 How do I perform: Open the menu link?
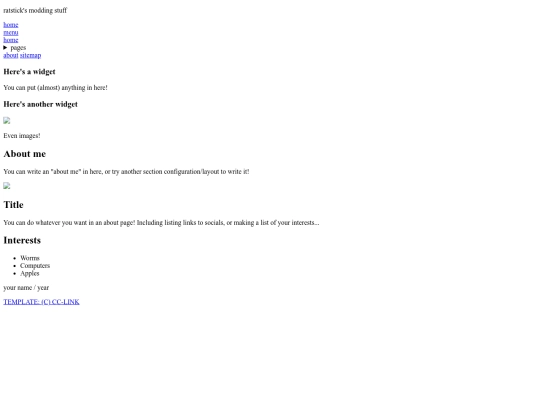tap(11, 32)
